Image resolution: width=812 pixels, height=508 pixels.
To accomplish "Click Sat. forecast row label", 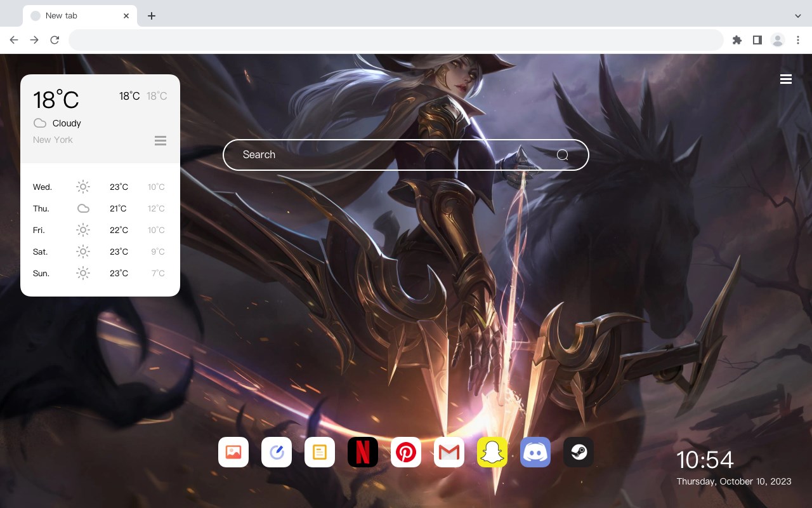I will click(x=41, y=251).
